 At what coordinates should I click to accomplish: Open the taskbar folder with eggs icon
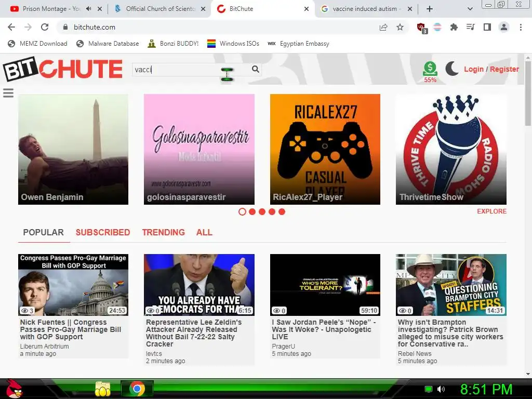tap(103, 389)
